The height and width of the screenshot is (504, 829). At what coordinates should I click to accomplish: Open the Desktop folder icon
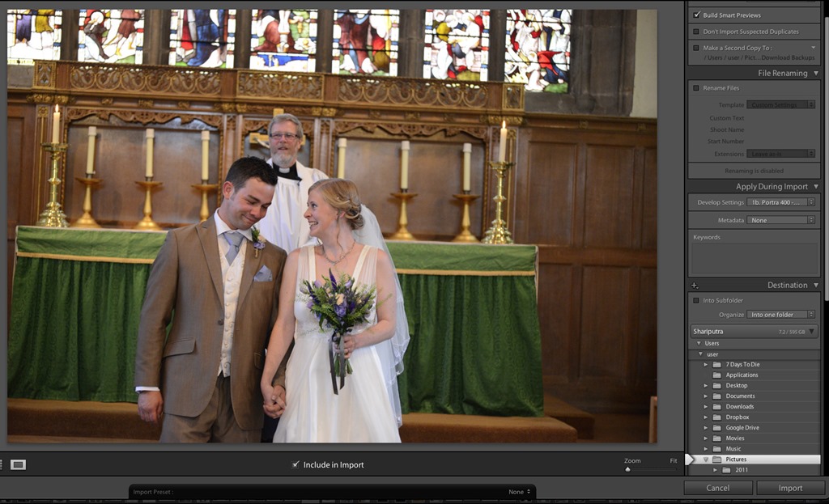(x=716, y=386)
